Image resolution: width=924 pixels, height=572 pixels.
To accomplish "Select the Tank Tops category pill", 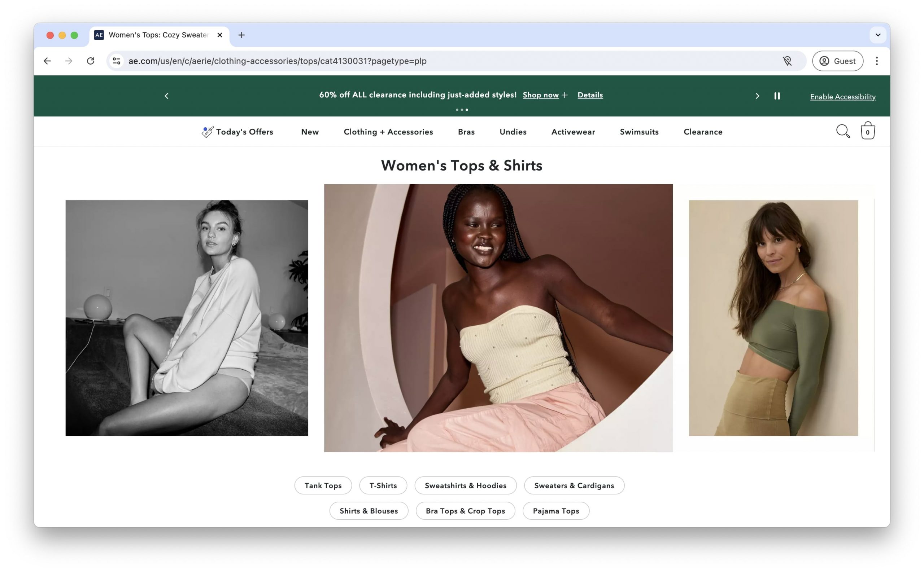I will coord(323,485).
